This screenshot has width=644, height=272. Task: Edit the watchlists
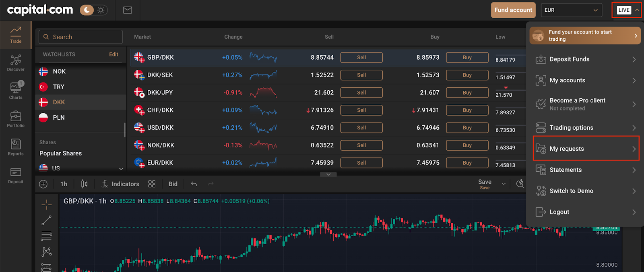(x=114, y=54)
